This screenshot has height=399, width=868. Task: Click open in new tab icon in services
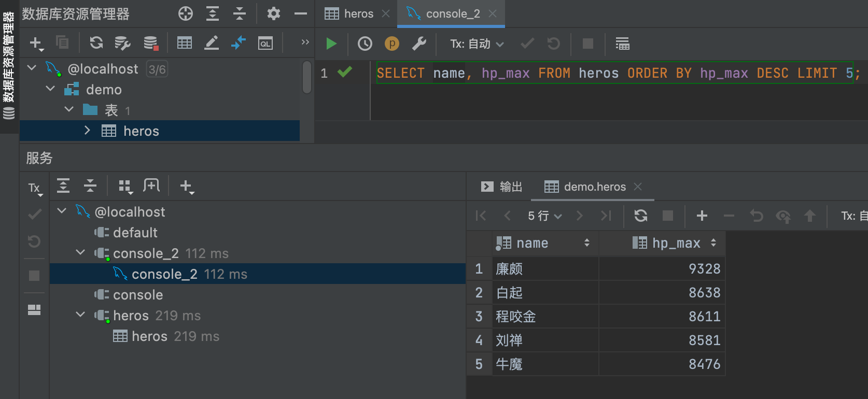click(151, 186)
